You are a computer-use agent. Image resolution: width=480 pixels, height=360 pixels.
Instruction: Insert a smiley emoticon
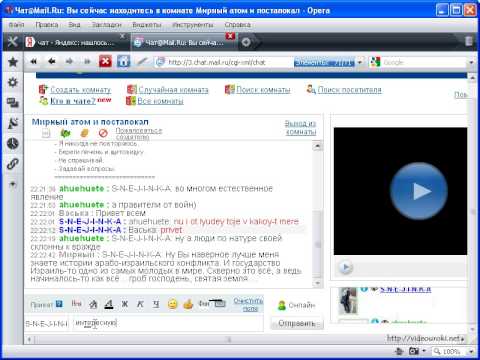coord(172,304)
